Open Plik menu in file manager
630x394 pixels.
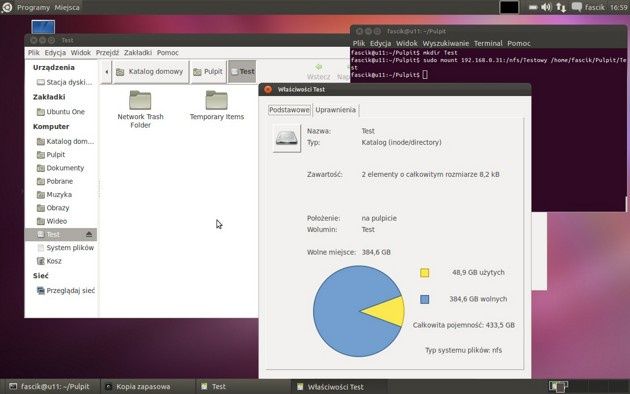point(34,53)
